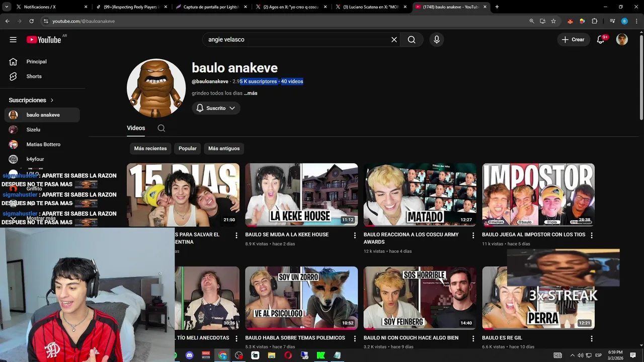The height and width of the screenshot is (362, 644).
Task: Open baulo anakeve subscription in sidebar
Action: pyautogui.click(x=42, y=115)
